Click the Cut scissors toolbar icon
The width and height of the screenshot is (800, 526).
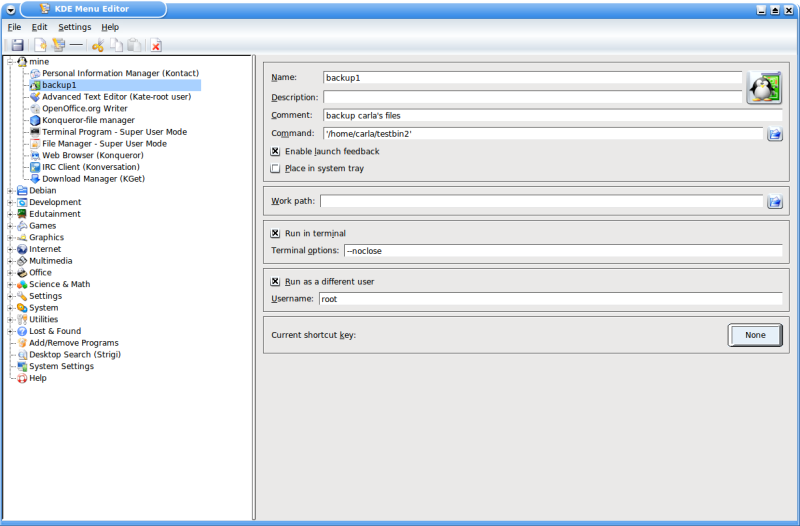pos(97,45)
